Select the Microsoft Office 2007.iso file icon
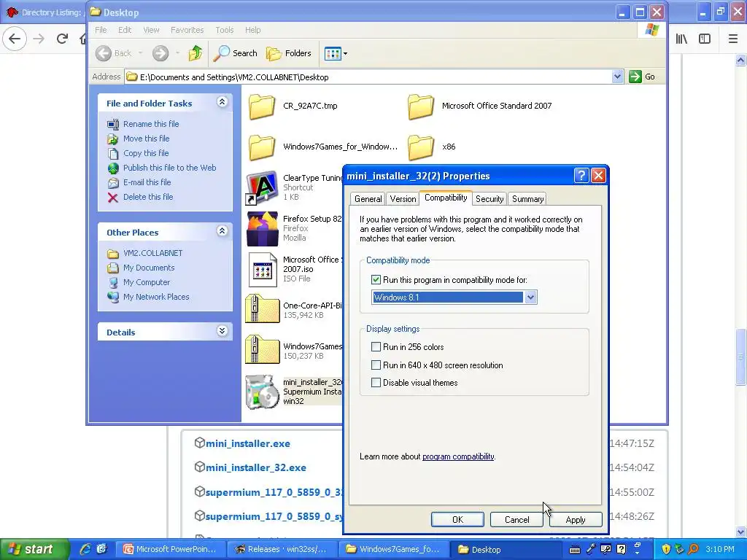 tap(263, 270)
